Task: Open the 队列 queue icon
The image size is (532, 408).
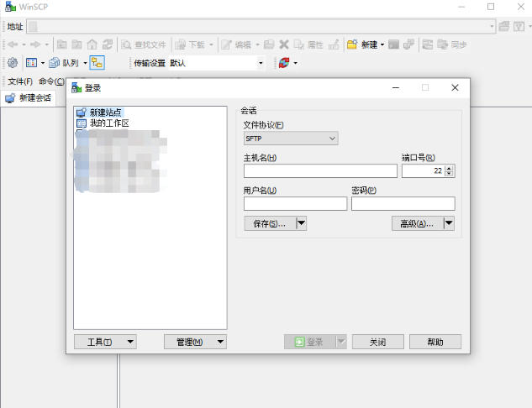Action: tap(54, 63)
